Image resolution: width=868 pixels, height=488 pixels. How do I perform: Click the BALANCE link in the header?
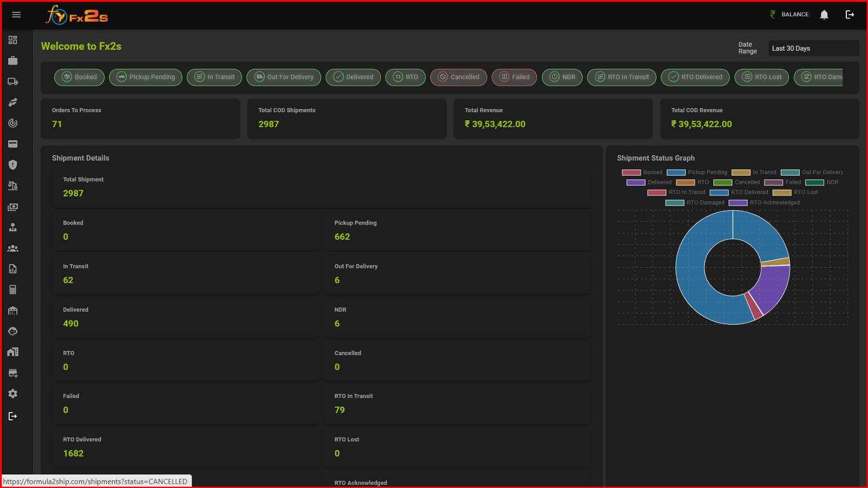(795, 15)
